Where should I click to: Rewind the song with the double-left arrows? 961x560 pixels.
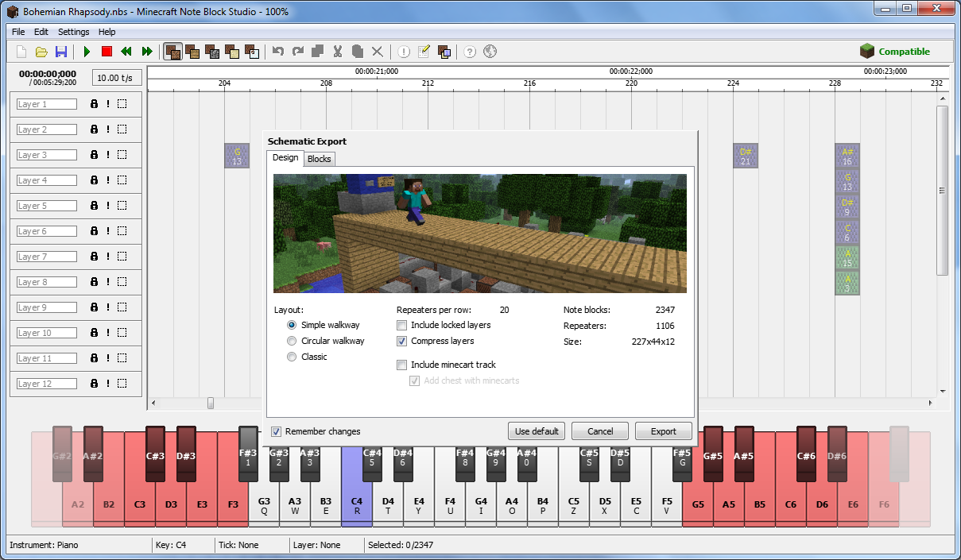tap(126, 52)
